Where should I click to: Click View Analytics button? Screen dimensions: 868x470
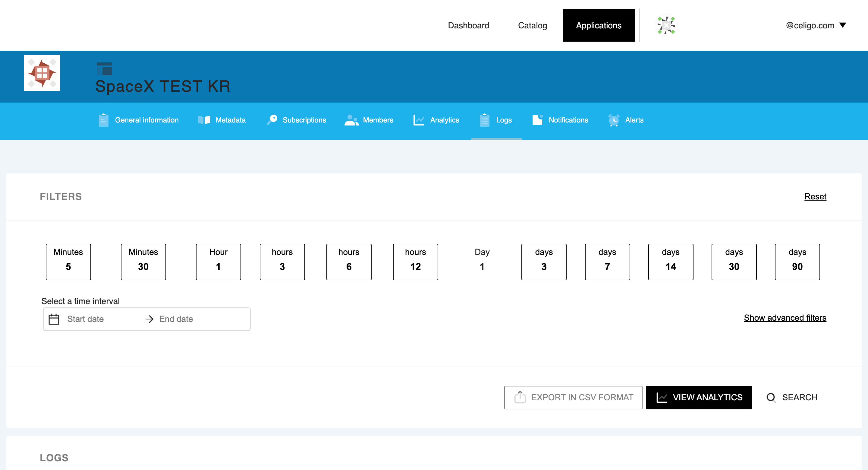pyautogui.click(x=699, y=398)
